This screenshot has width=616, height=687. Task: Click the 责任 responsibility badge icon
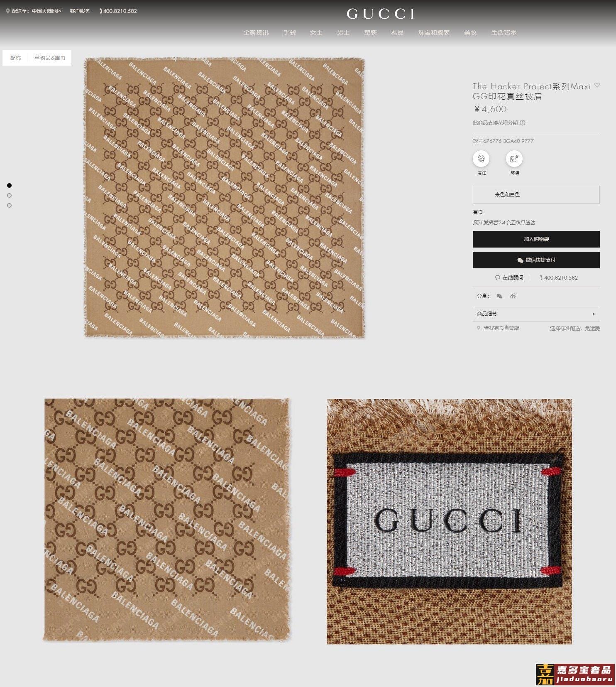coord(481,159)
